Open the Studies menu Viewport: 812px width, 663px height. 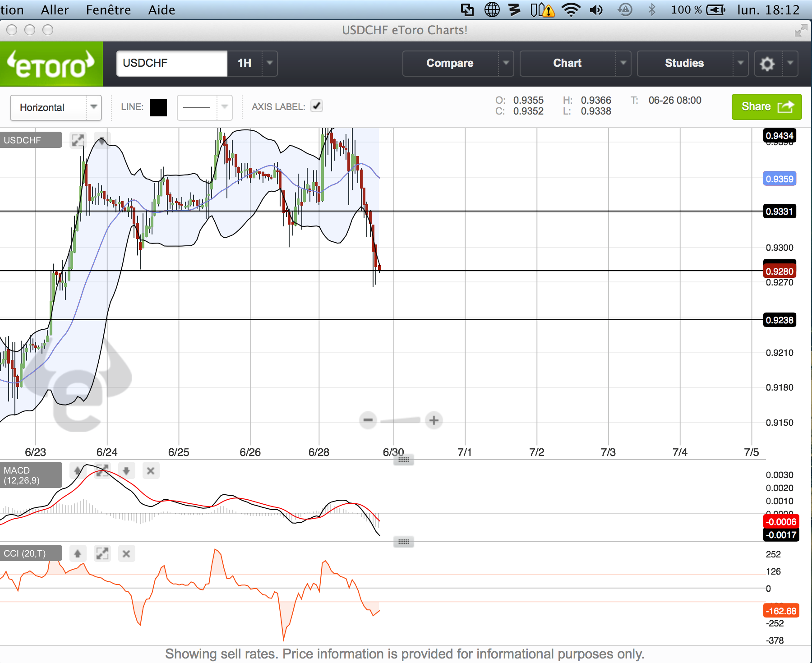(684, 63)
